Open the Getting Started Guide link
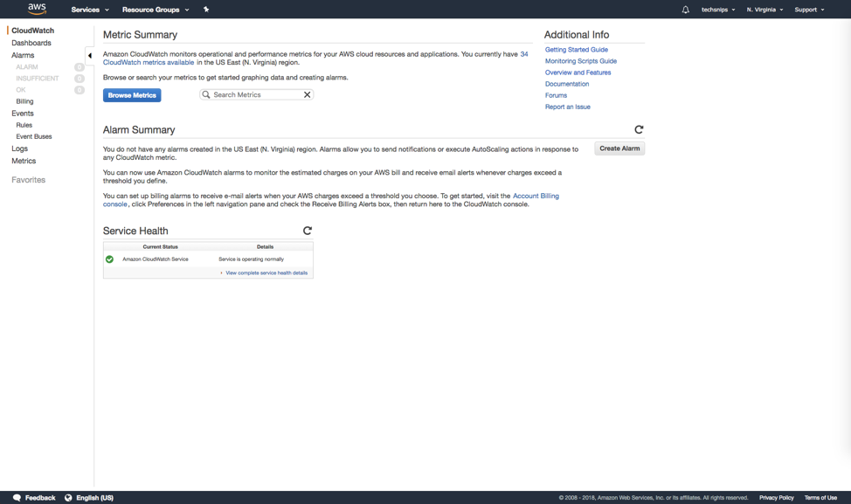Screen dimensions: 851x504 pos(577,50)
